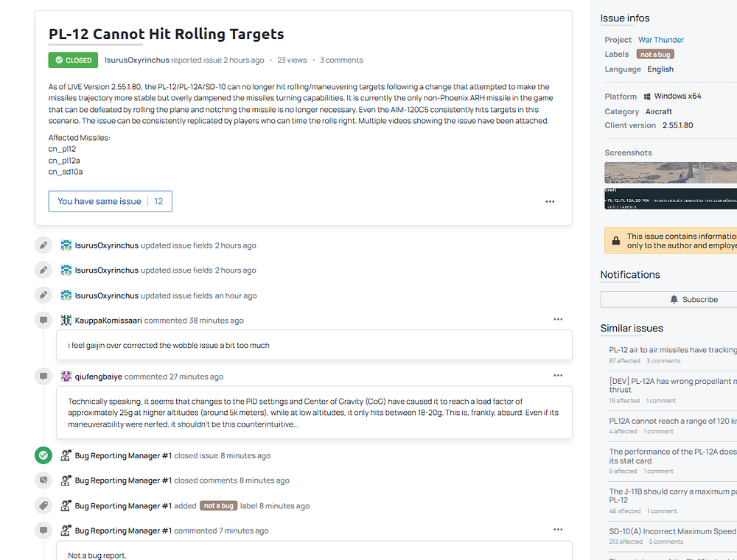Click the not a bug label in Issue infos
This screenshot has width=737, height=560.
tap(655, 55)
